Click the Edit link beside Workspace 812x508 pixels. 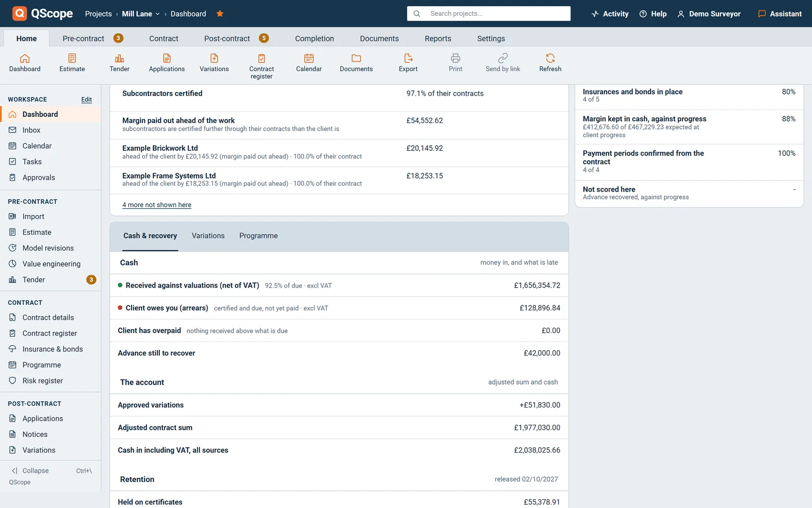(x=87, y=100)
